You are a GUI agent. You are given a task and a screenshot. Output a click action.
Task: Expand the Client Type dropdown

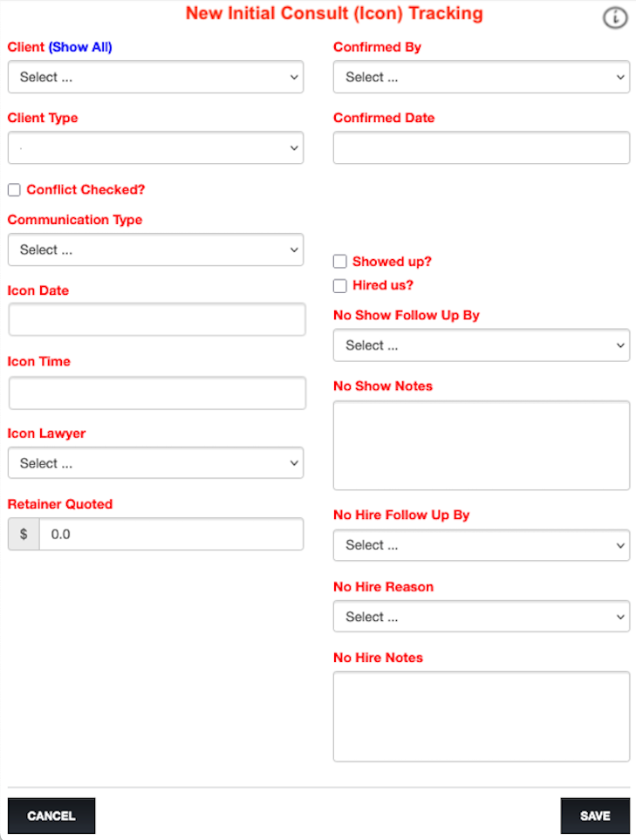[x=155, y=148]
